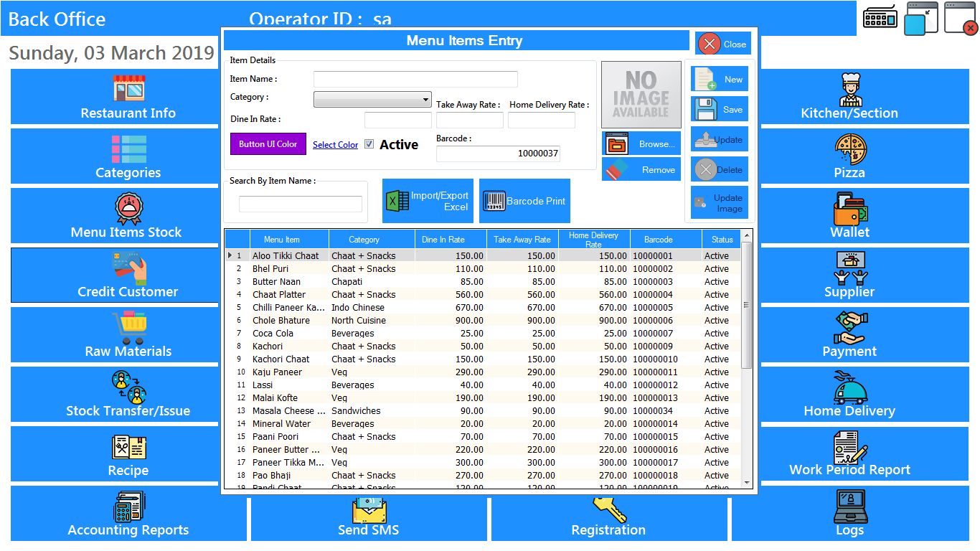This screenshot has width=980, height=551.
Task: Click the Item Name input field
Action: click(415, 79)
